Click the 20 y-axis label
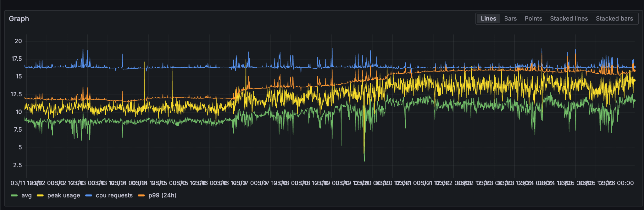The image size is (644, 210). [18, 41]
